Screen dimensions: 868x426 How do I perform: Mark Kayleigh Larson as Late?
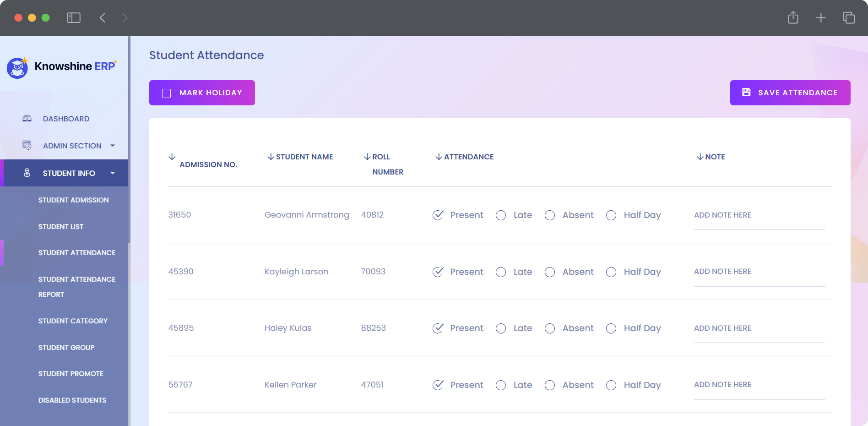[501, 272]
